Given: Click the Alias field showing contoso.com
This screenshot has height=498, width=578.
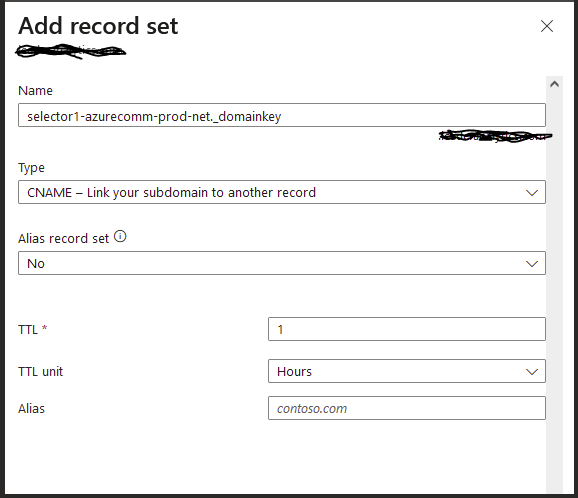Looking at the screenshot, I should (x=407, y=408).
